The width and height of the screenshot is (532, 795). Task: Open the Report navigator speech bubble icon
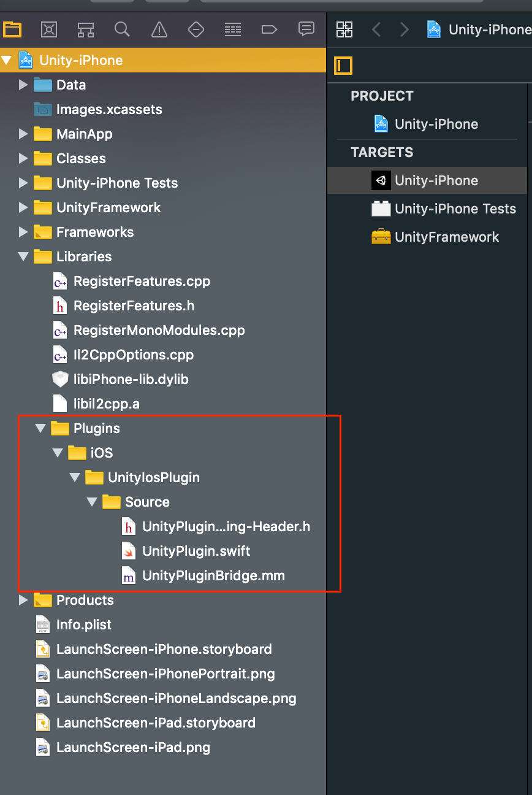306,29
